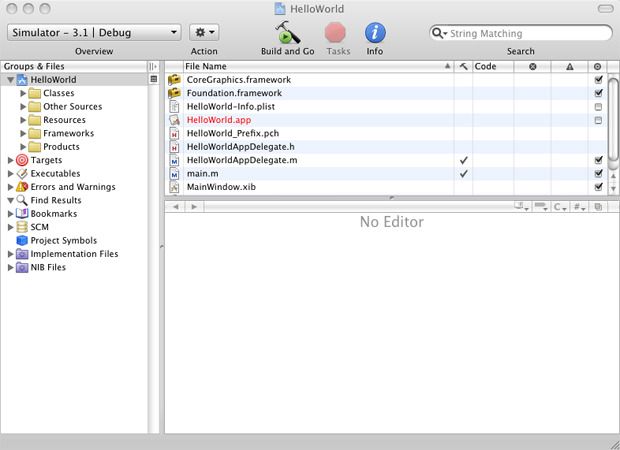Click the main.m source file icon
Screen dimensions: 620x450
click(x=174, y=174)
